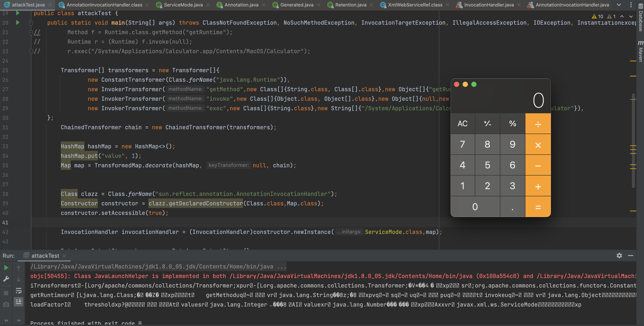
Task: Click equals button on Calculator
Action: (538, 207)
